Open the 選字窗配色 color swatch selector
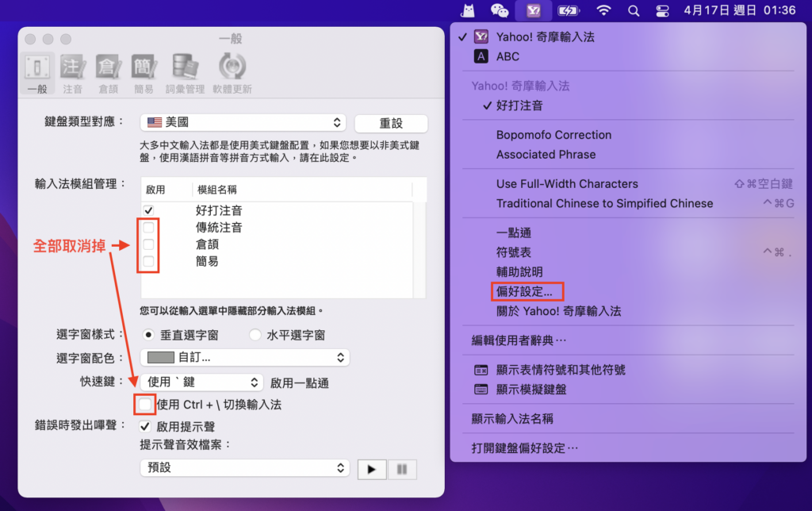812x511 pixels. point(245,357)
